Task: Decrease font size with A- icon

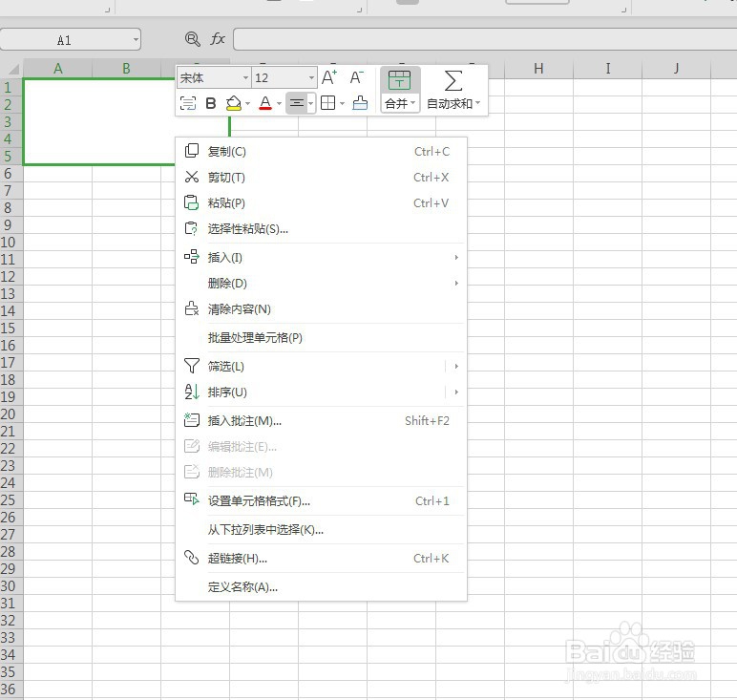Action: point(357,77)
